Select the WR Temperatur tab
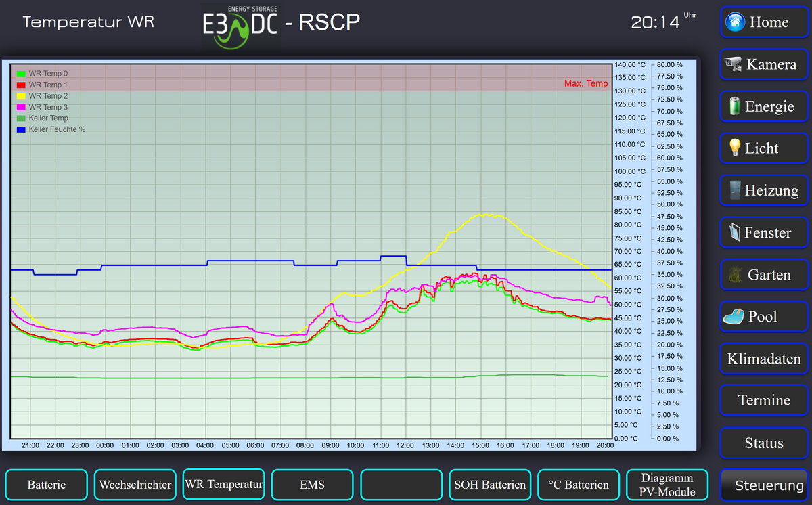The width and height of the screenshot is (812, 505). coord(224,484)
